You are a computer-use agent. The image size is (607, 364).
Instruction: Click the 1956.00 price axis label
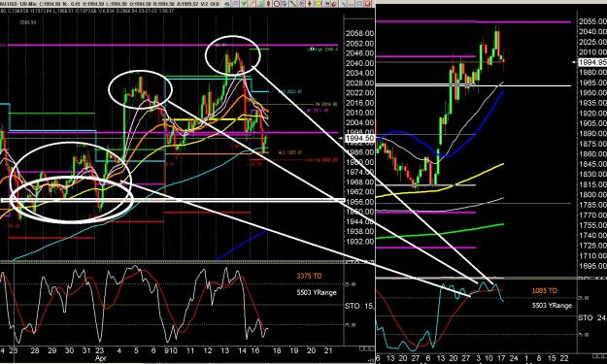point(359,202)
